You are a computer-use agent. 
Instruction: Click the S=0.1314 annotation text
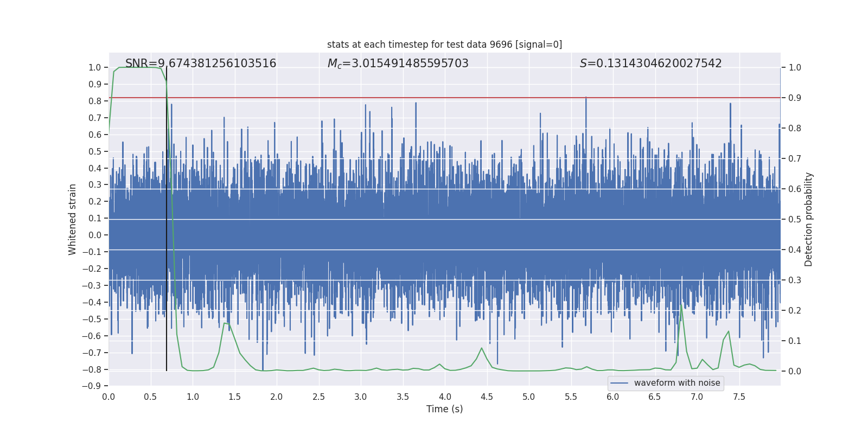tap(650, 63)
